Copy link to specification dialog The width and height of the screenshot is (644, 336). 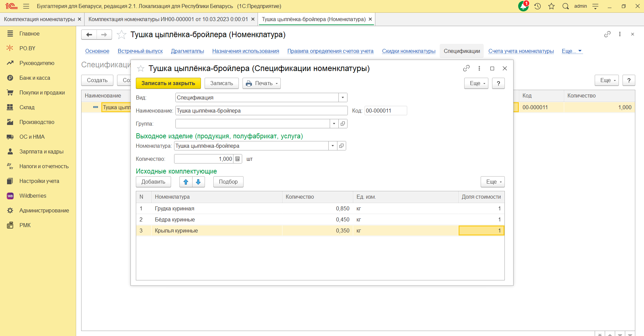tap(466, 68)
